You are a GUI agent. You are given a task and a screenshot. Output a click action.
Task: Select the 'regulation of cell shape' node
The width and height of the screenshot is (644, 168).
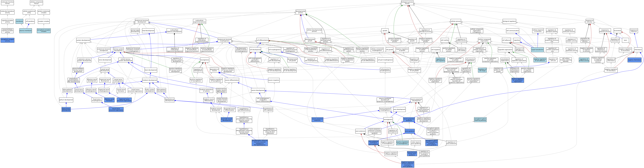[482, 70]
